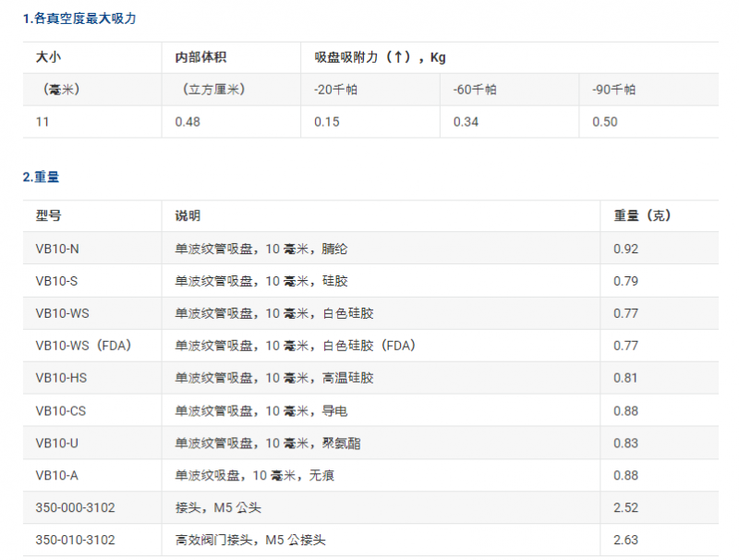Viewport: 739px width, 560px height.
Task: Select the VB10-N model cell
Action: (57, 249)
